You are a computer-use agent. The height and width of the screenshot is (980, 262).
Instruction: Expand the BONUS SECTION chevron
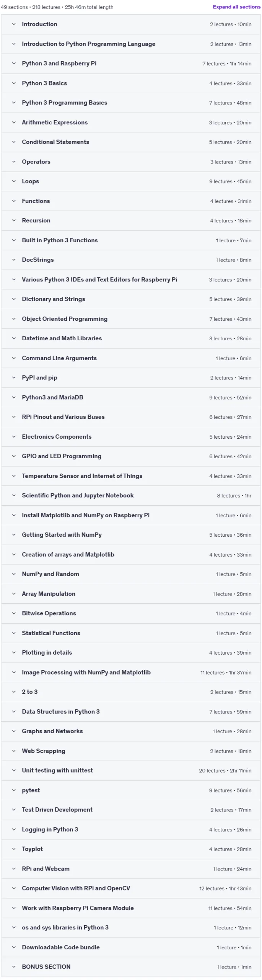point(14,967)
